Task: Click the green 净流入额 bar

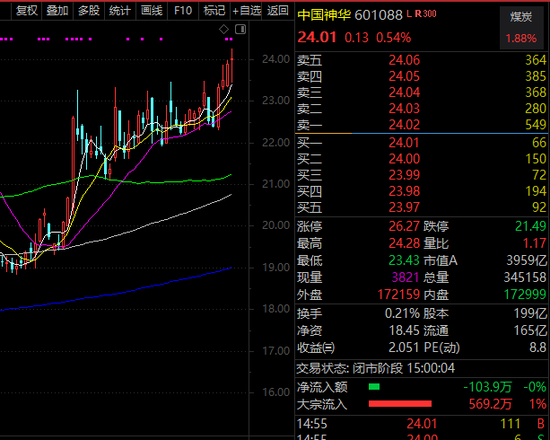Action: (374, 387)
